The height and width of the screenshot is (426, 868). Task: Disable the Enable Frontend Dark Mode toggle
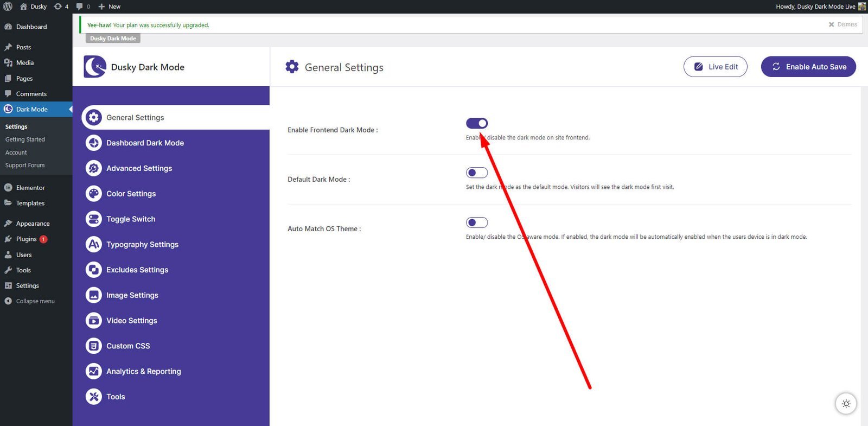tap(477, 123)
